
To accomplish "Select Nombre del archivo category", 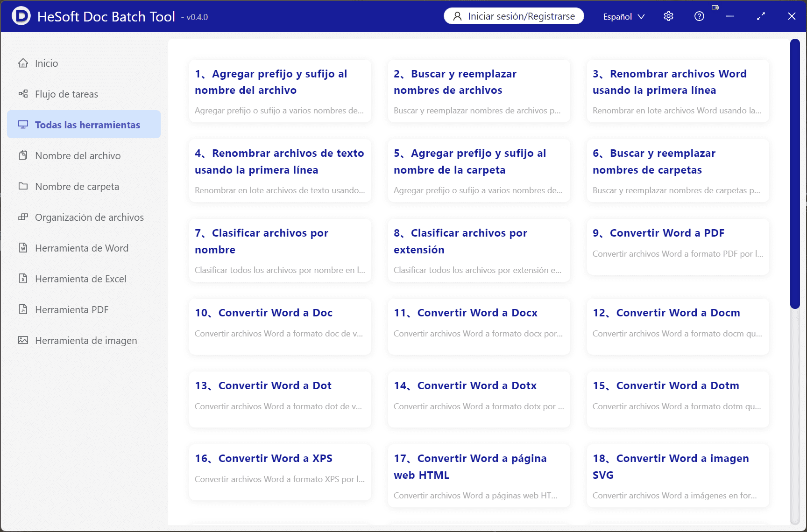I will [x=84, y=155].
